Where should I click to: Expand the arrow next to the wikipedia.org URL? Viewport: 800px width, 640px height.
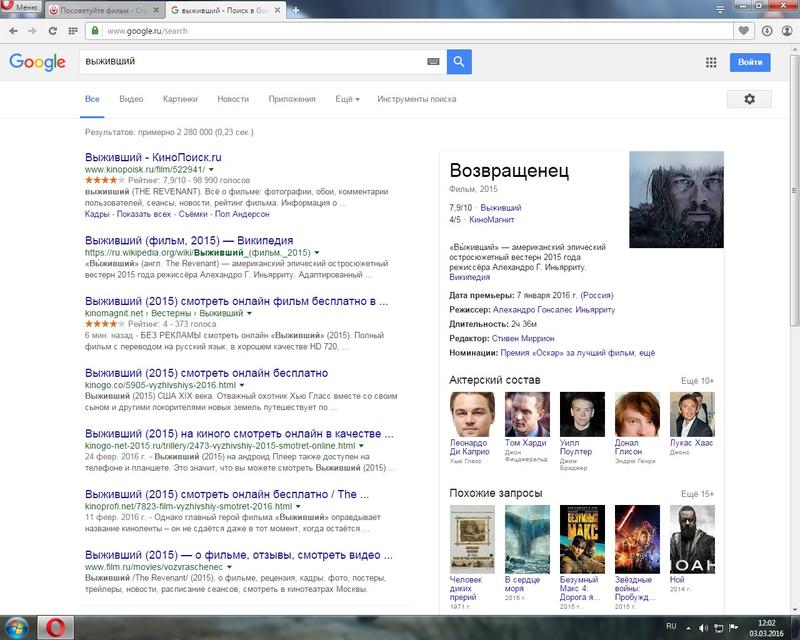tap(317, 253)
